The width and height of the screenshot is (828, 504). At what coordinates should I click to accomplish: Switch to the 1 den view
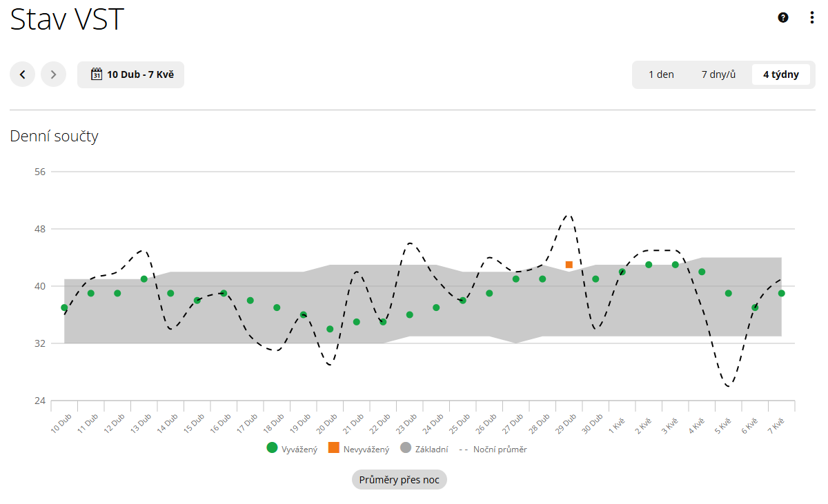661,74
